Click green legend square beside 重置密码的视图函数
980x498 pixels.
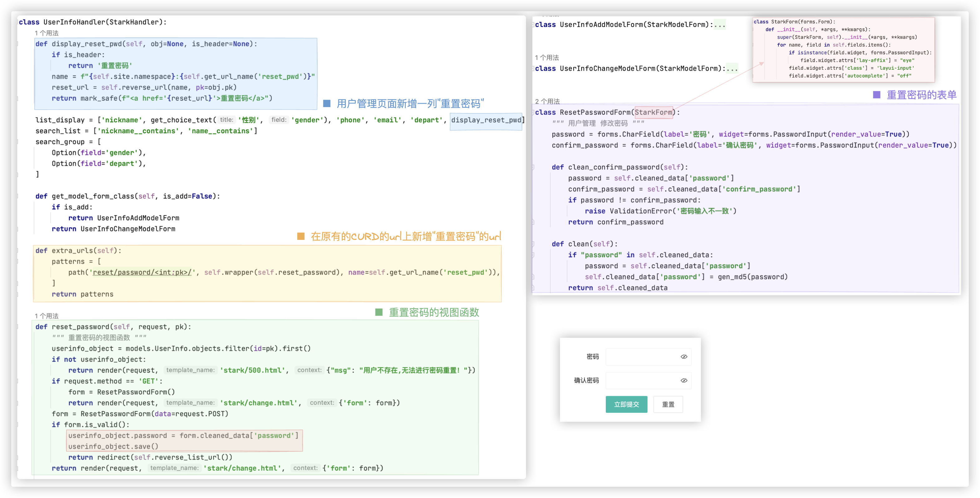(x=379, y=312)
